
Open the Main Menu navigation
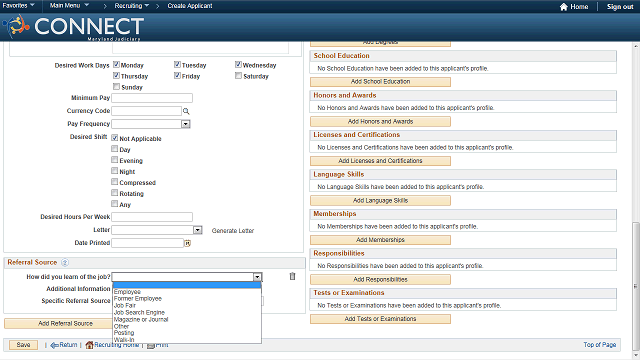(69, 5)
